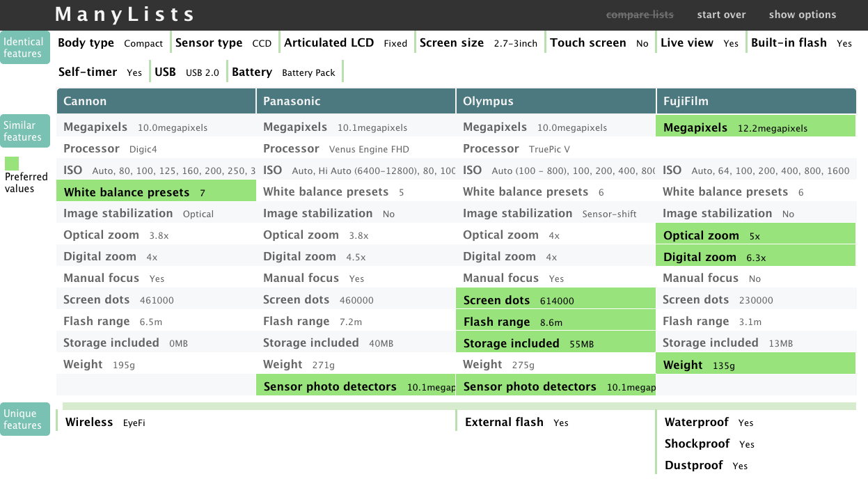The width and height of the screenshot is (868, 488).
Task: Click Optical zoom 4x row
Action: [x=555, y=235]
